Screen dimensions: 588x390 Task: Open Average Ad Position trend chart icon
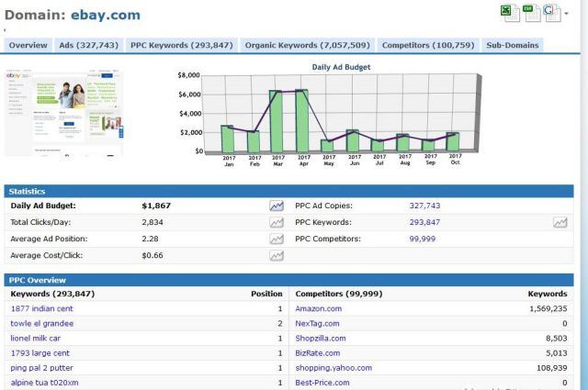click(277, 239)
